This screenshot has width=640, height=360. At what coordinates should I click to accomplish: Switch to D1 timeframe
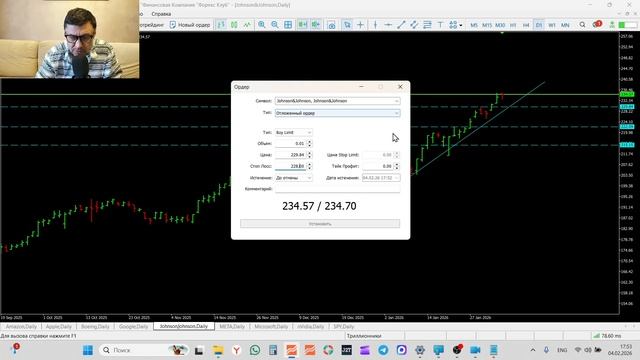[x=539, y=25]
